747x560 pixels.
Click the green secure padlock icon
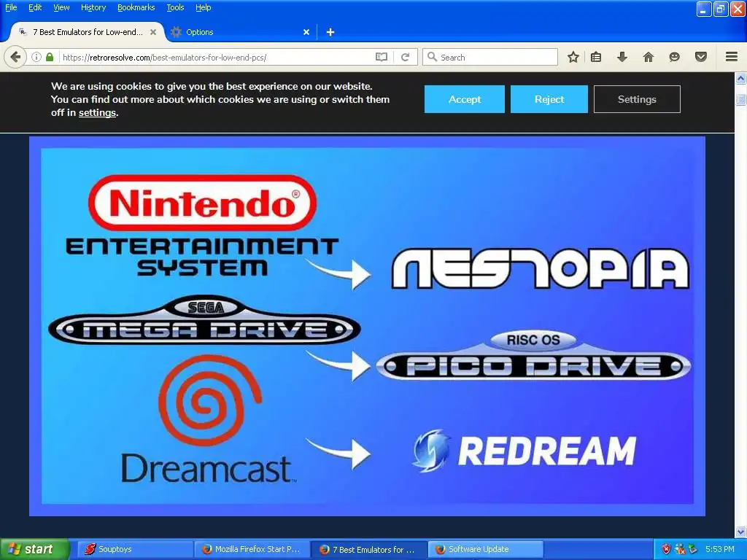click(x=50, y=57)
